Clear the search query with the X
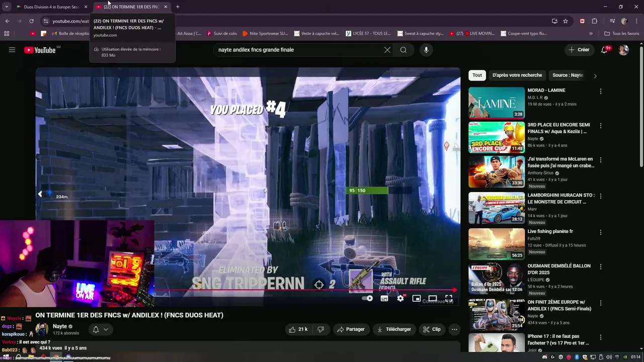Viewport: 644px width, 362px height. pyautogui.click(x=387, y=50)
